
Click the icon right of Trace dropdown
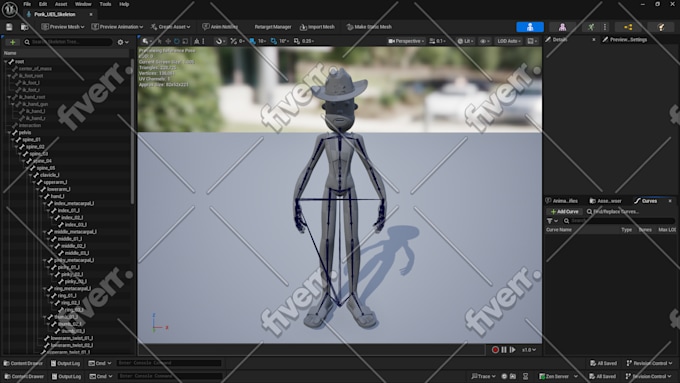coord(504,376)
